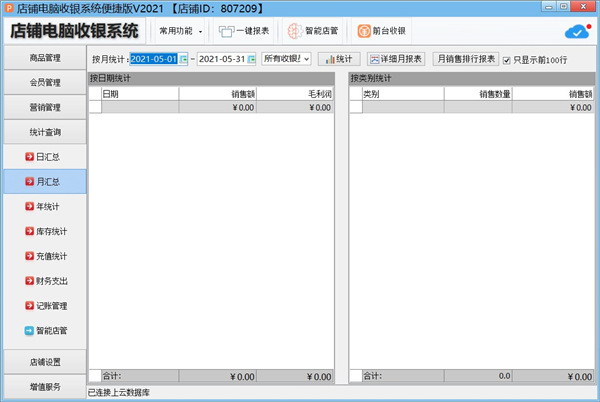Sort by the 日期 column header
This screenshot has width=600, height=402.
[140, 94]
